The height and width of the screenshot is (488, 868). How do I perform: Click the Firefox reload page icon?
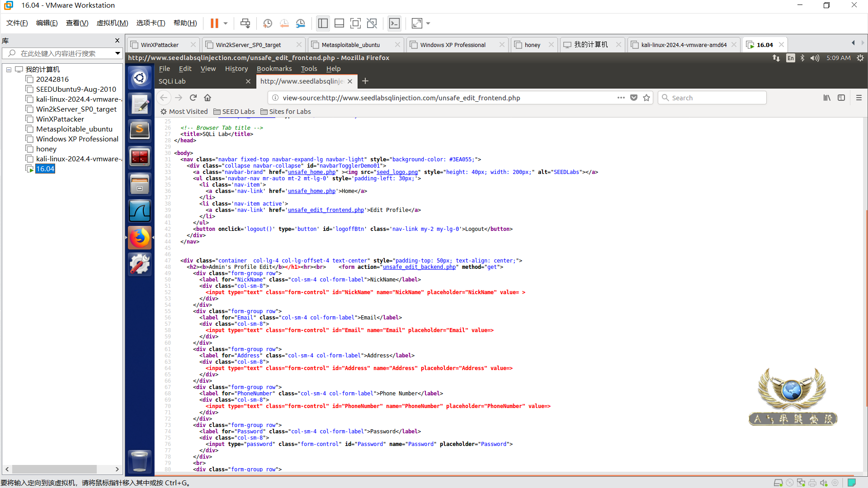click(x=193, y=98)
